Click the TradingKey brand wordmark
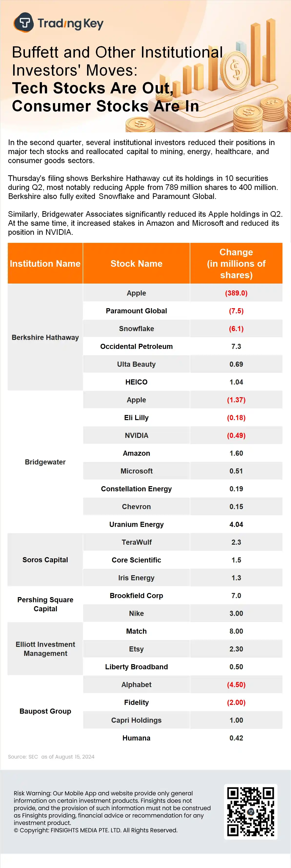The image size is (291, 868). (70, 23)
